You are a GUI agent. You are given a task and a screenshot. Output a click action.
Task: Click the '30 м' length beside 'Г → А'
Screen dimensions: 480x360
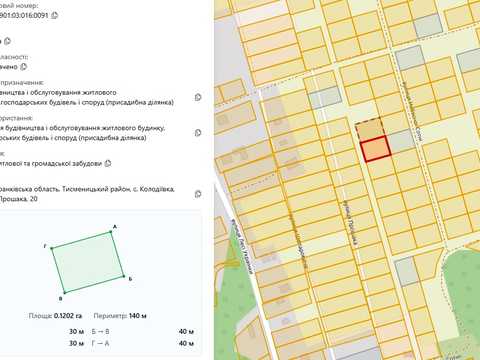[x=77, y=343]
